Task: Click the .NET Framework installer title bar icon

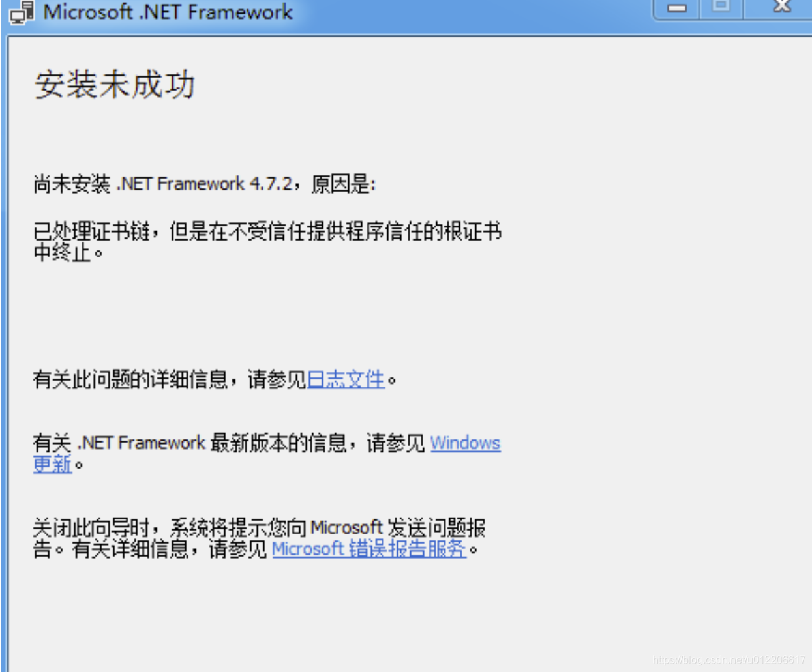Action: pyautogui.click(x=22, y=12)
